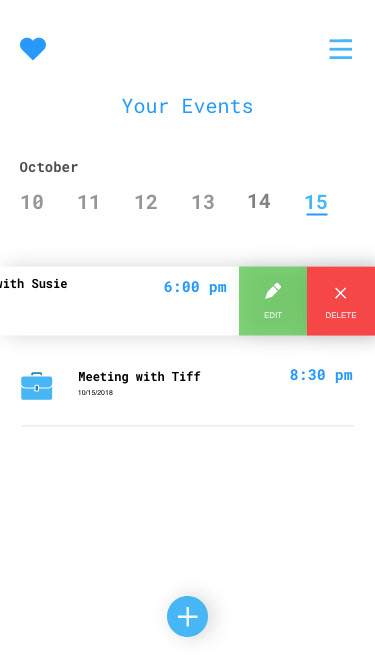Image resolution: width=375 pixels, height=667 pixels.
Task: Select October 10 date
Action: (32, 202)
